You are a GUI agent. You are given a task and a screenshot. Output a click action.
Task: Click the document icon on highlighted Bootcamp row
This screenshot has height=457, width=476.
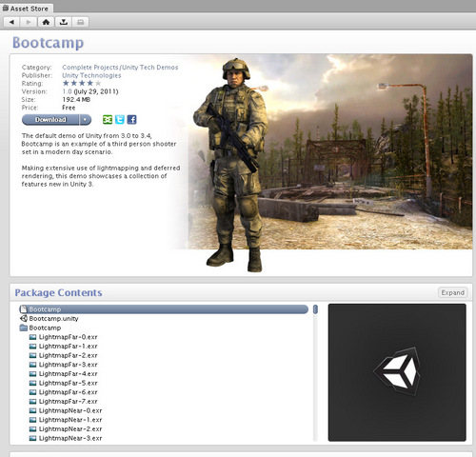[x=24, y=309]
